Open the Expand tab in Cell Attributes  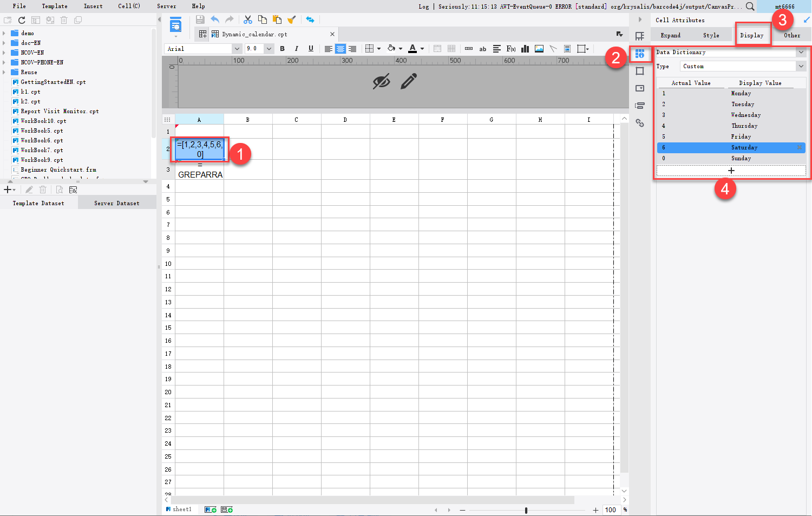[x=671, y=35]
